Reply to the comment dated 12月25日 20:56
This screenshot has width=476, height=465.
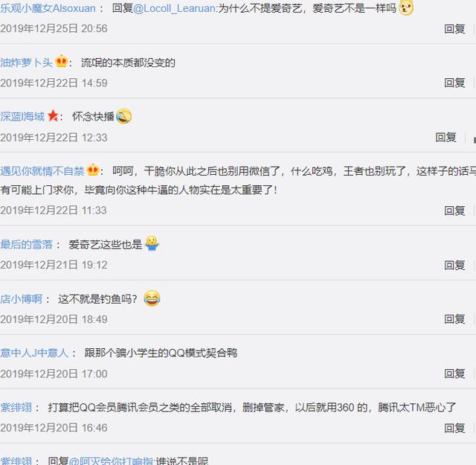(x=454, y=29)
